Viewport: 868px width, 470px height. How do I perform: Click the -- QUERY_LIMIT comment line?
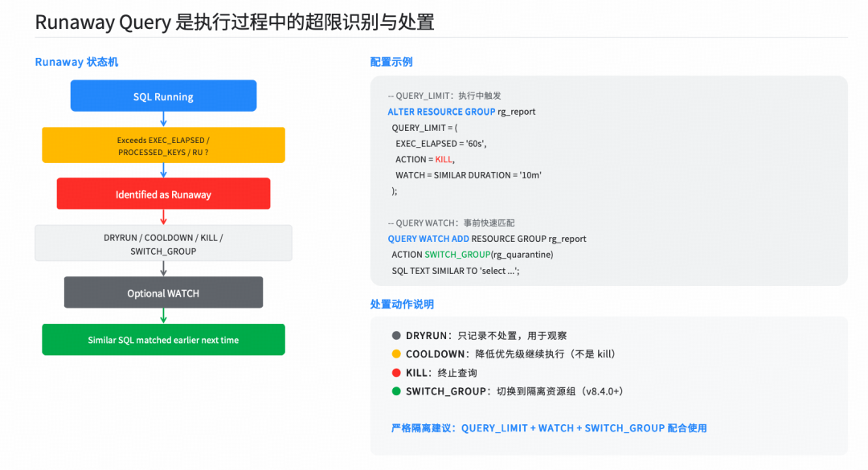tap(444, 96)
